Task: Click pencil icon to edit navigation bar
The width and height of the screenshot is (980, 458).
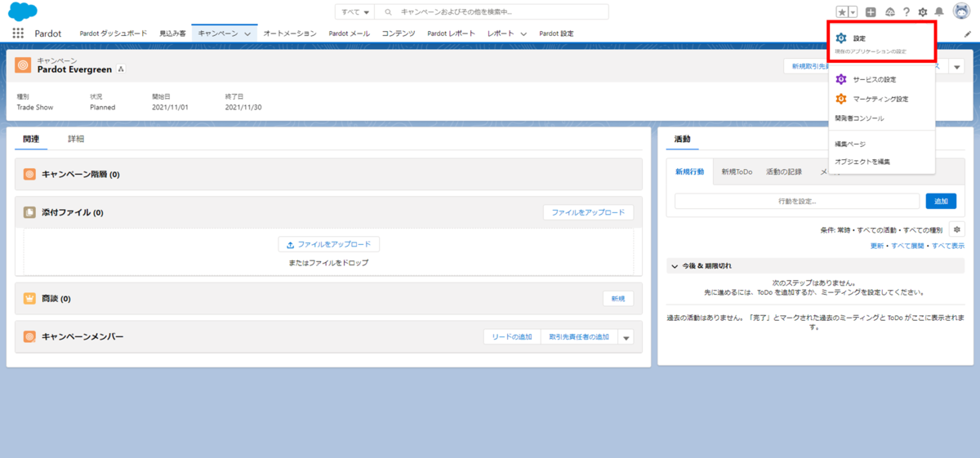Action: (968, 34)
